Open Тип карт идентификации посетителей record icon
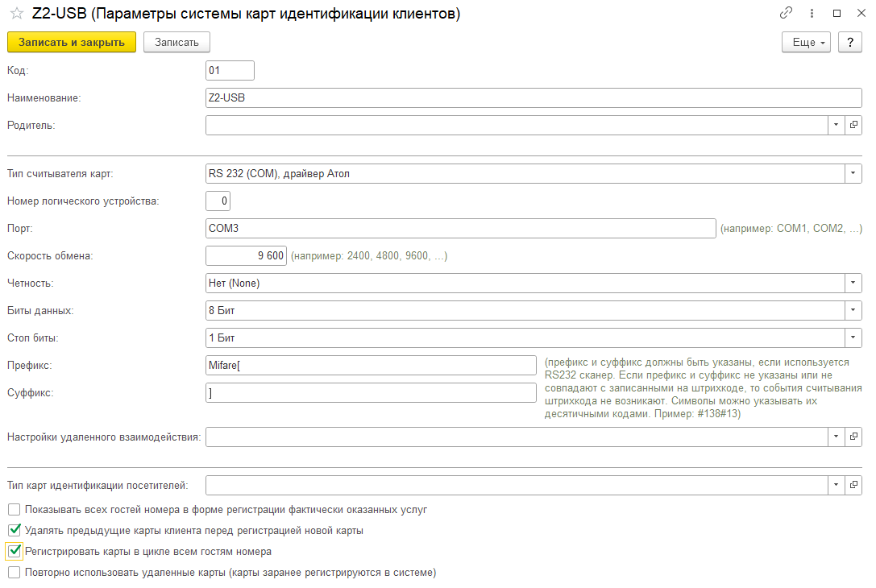The image size is (876, 588). point(853,485)
